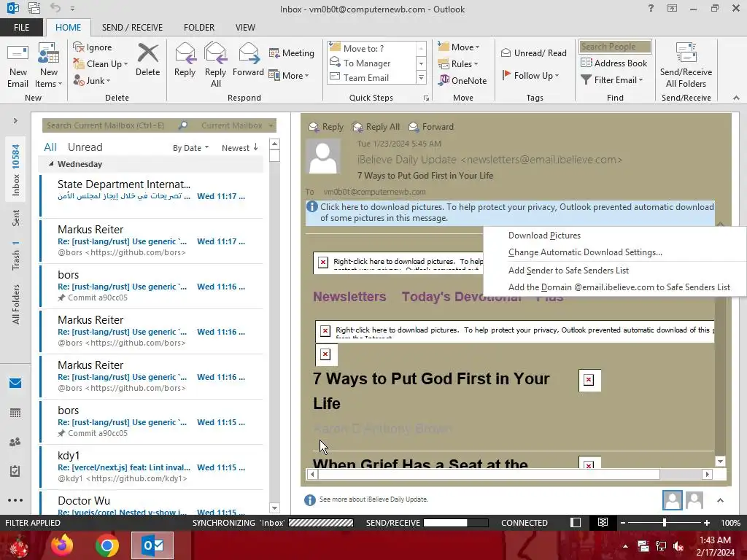The image size is (747, 560).
Task: Click the Inbox folder label in sidebar
Action: (x=16, y=170)
